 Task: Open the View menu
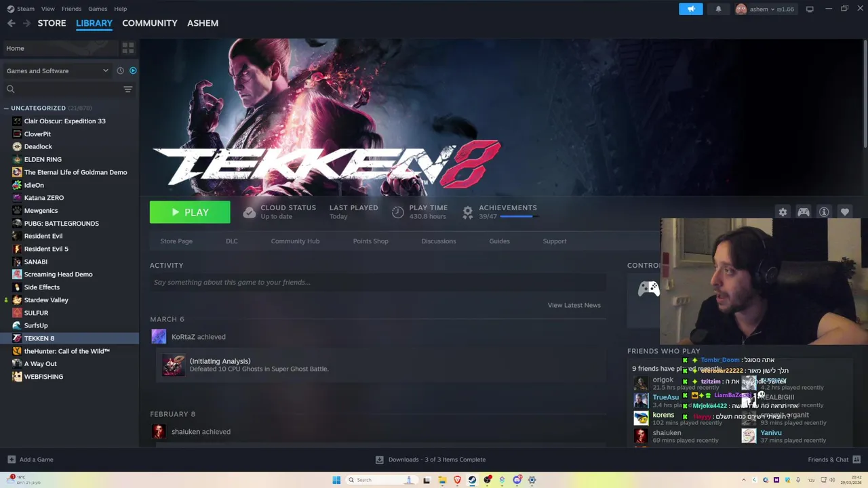pos(47,9)
